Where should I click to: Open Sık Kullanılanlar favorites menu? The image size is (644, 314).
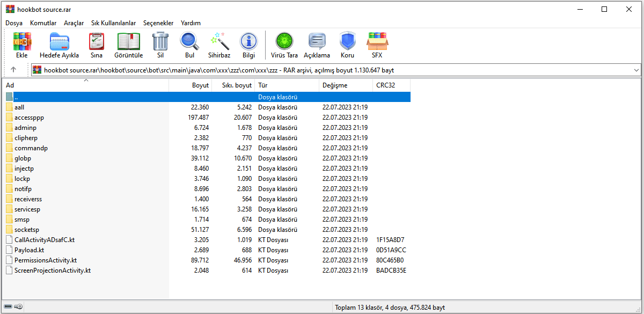point(114,23)
